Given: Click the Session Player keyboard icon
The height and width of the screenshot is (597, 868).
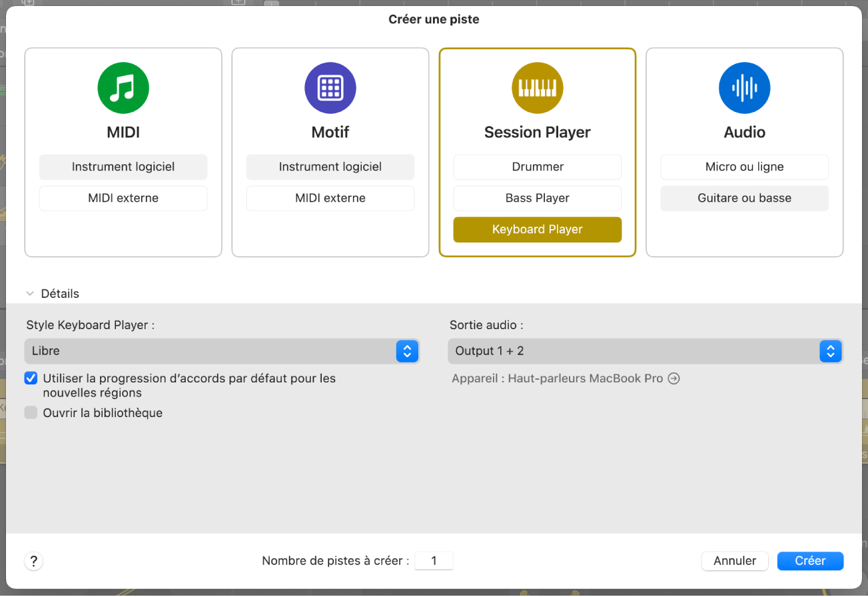Looking at the screenshot, I should pyautogui.click(x=537, y=87).
